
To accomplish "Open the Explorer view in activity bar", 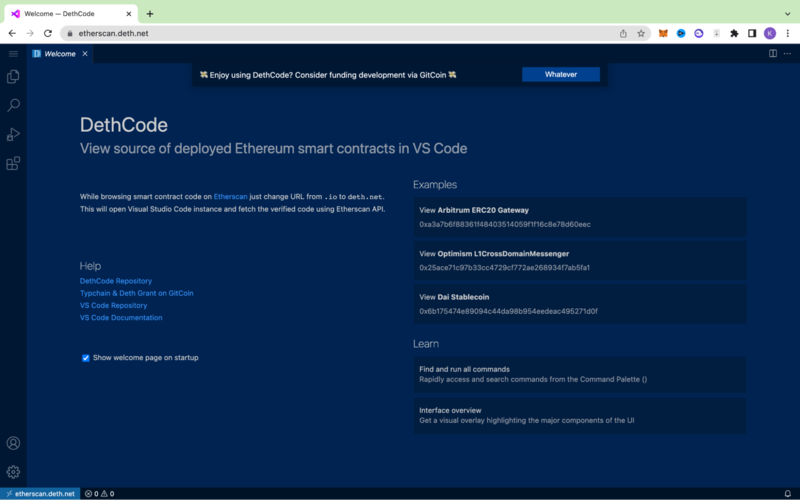I will (x=13, y=76).
